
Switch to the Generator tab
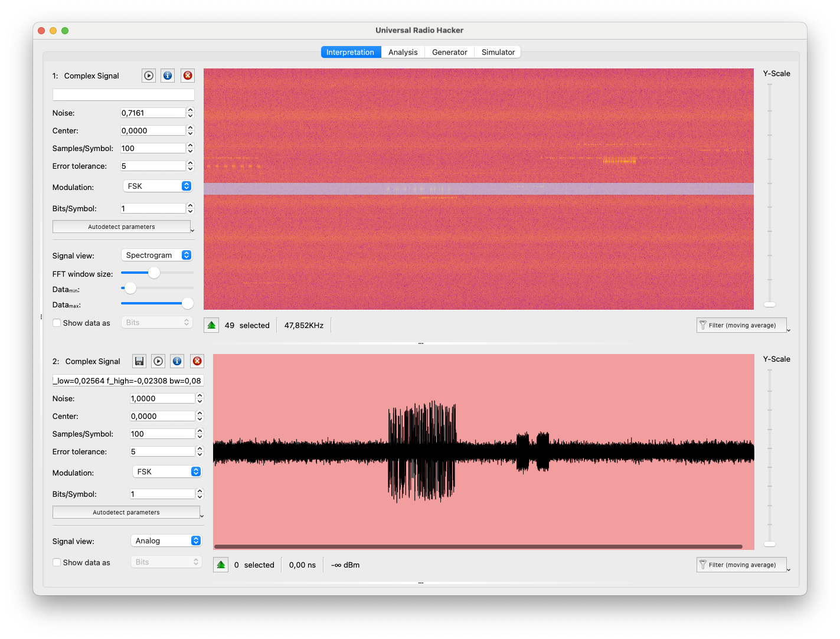449,52
